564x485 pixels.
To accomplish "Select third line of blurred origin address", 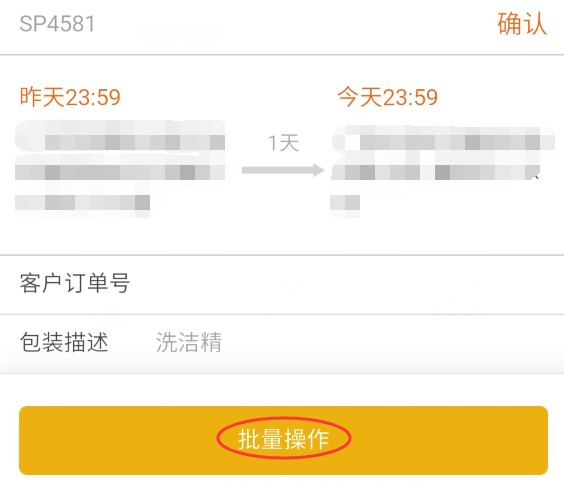I will click(82, 203).
